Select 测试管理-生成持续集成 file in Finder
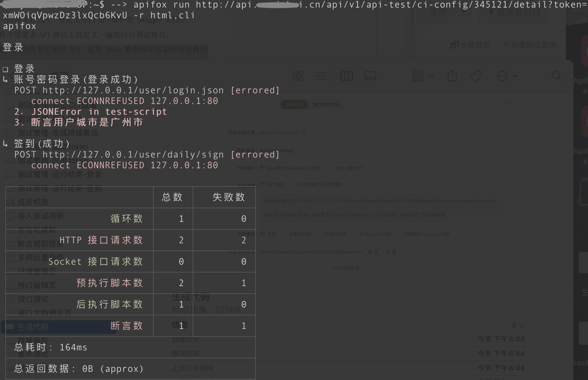 click(x=58, y=133)
